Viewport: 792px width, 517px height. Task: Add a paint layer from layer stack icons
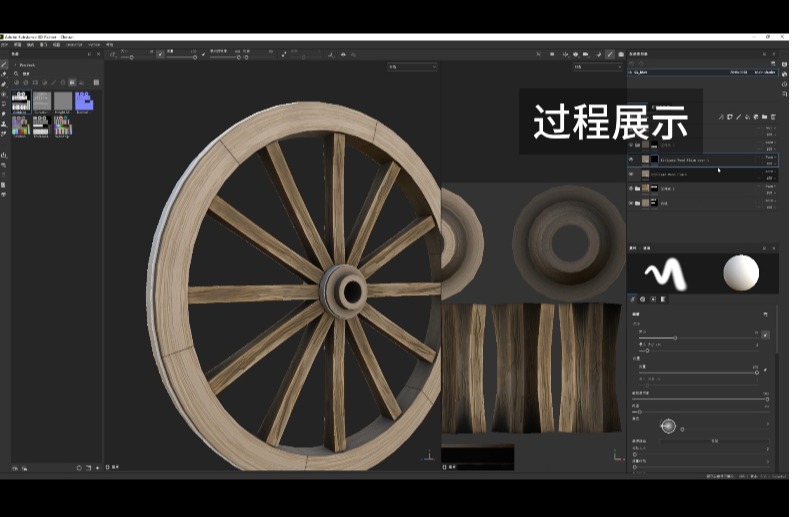click(x=739, y=117)
